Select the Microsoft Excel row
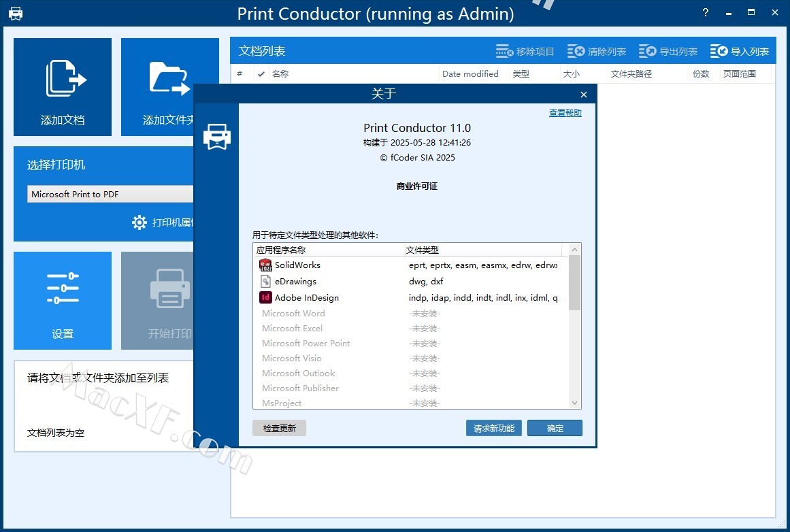This screenshot has width=790, height=532. [x=410, y=329]
